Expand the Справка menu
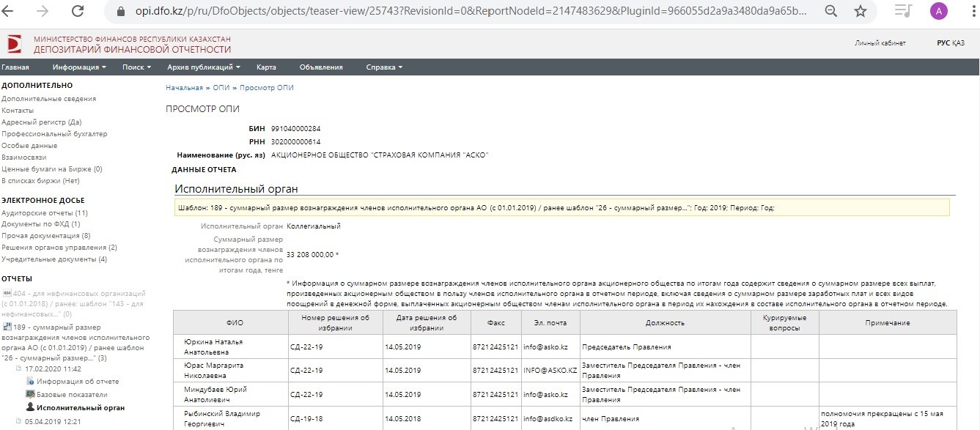980x430 pixels. point(384,67)
